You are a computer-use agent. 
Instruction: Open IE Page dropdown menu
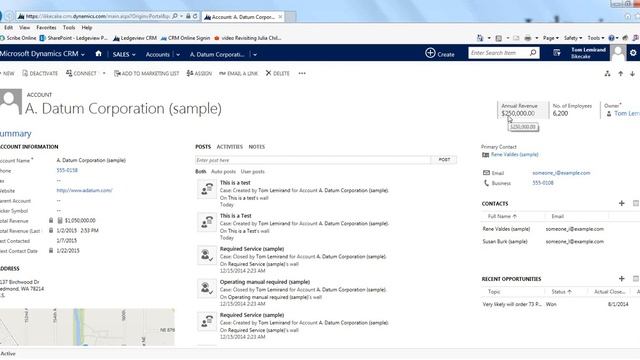point(551,38)
